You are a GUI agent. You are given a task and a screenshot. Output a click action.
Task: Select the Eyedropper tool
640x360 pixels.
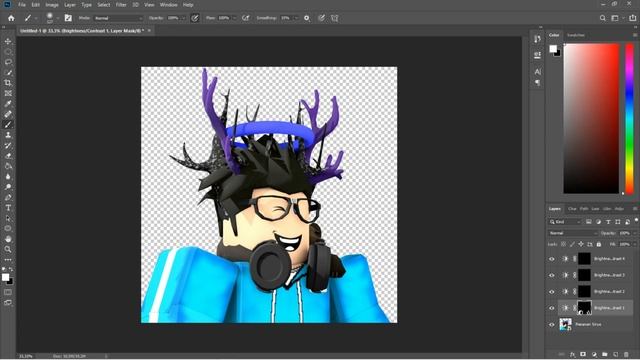pyautogui.click(x=8, y=104)
